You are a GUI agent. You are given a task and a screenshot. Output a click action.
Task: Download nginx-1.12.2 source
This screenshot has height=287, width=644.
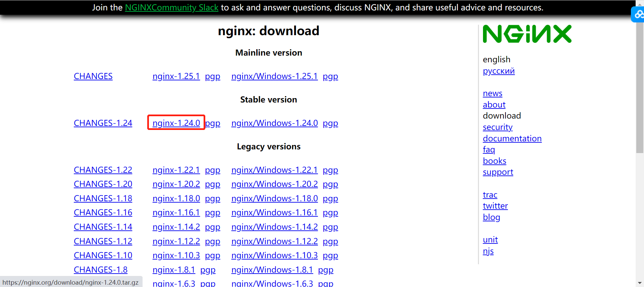(176, 241)
